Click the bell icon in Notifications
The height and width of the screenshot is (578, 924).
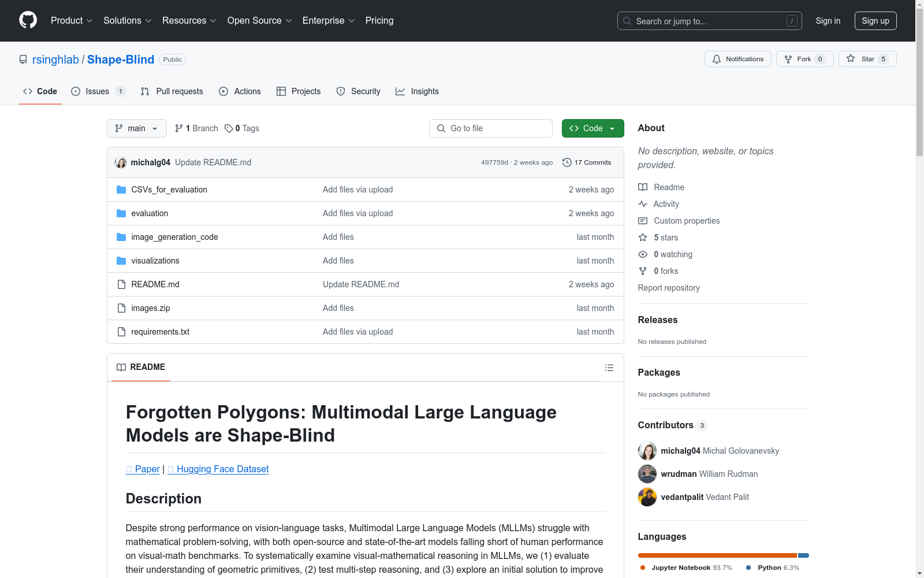(x=717, y=59)
